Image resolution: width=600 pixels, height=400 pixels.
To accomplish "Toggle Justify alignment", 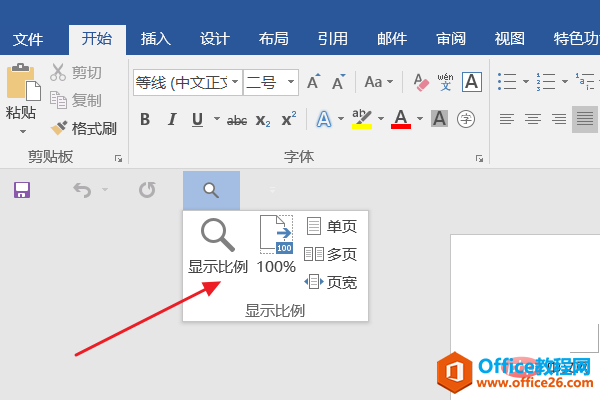I will [585, 119].
